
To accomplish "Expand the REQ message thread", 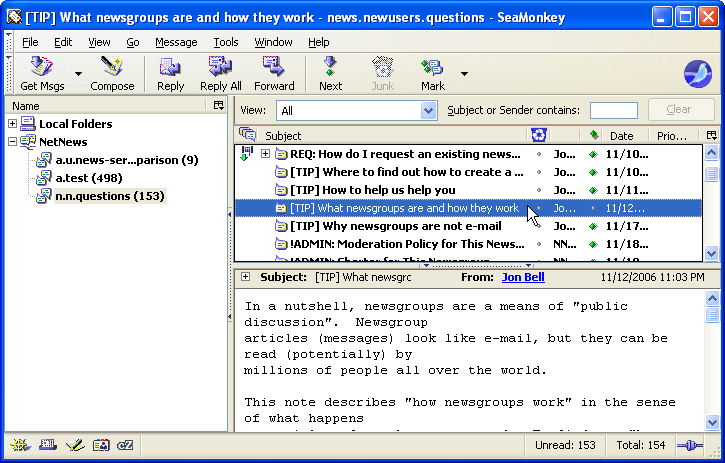I will pos(265,154).
